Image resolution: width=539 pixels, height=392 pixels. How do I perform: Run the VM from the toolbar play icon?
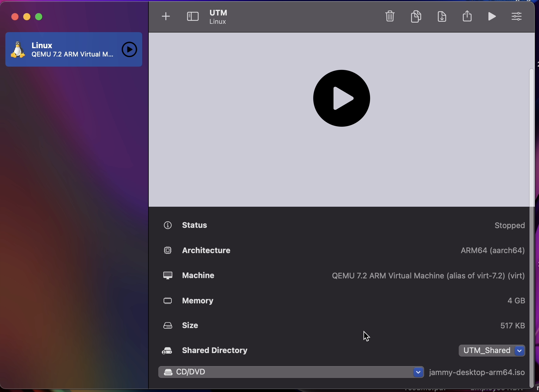(x=492, y=16)
